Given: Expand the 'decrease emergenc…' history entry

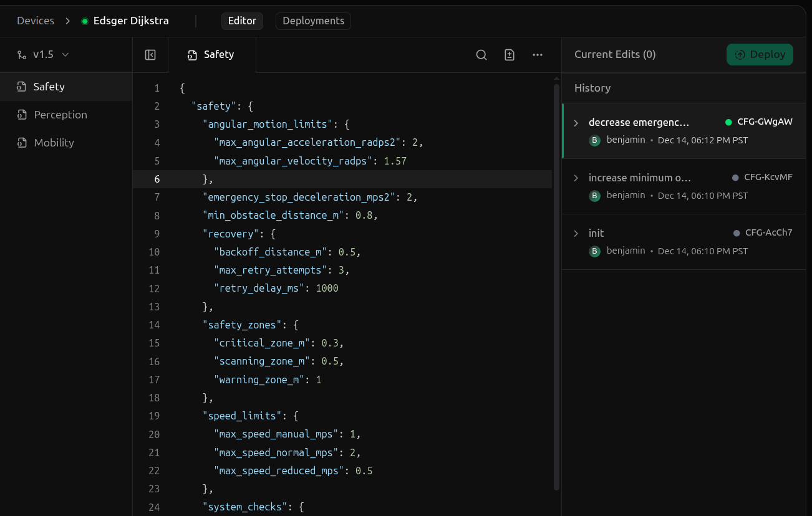Looking at the screenshot, I should 576,123.
